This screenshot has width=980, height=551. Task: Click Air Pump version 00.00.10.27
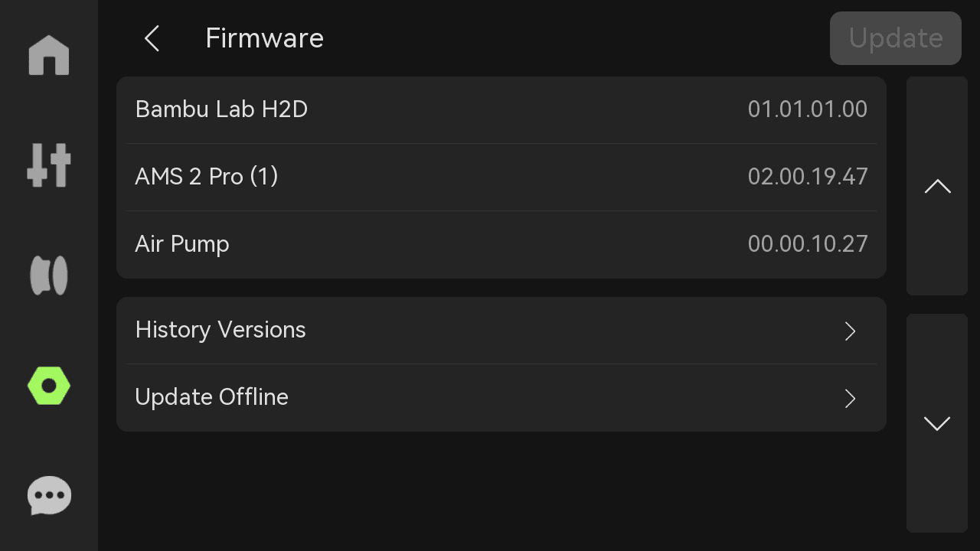808,244
